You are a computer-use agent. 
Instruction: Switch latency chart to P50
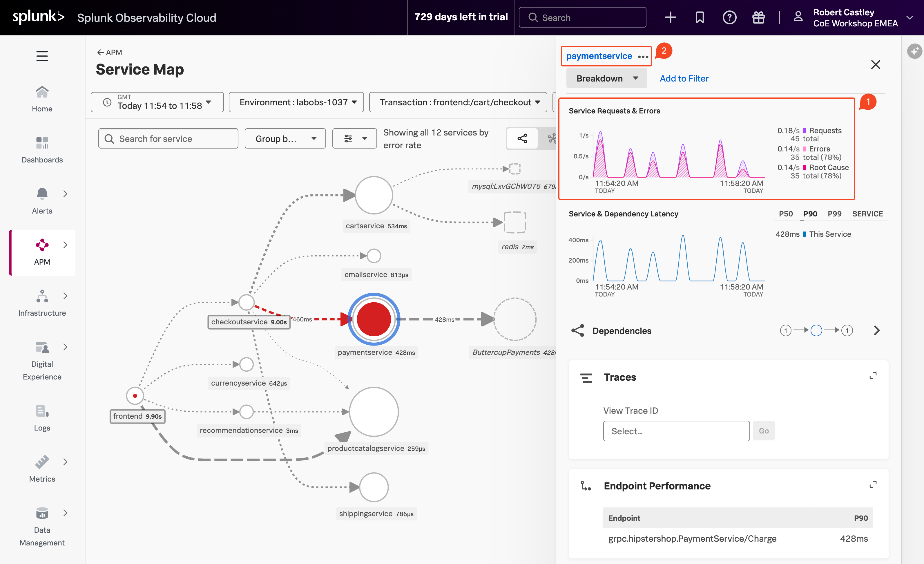click(786, 214)
